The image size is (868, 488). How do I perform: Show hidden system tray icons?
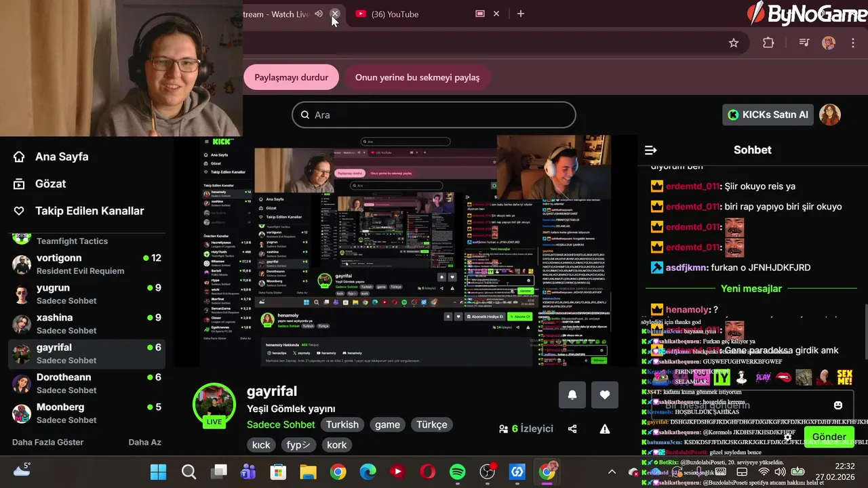(x=612, y=472)
